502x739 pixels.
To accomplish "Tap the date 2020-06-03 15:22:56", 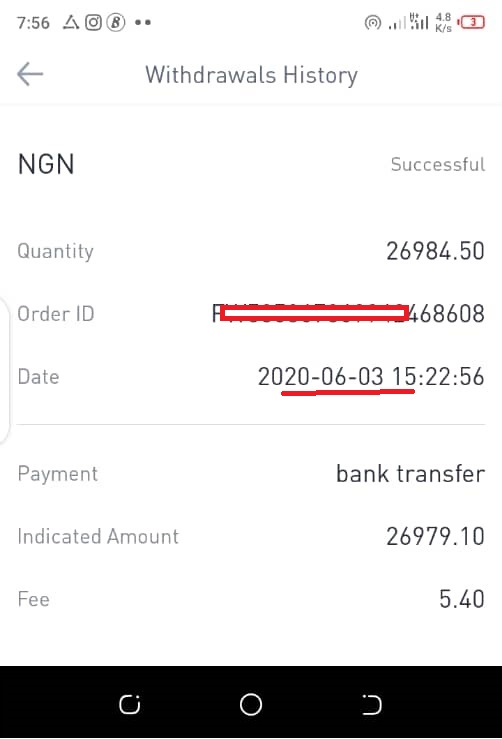I will pyautogui.click(x=371, y=377).
